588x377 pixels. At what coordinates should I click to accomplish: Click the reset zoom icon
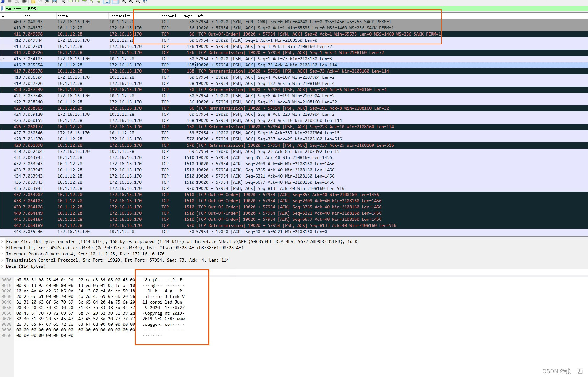(x=138, y=1)
